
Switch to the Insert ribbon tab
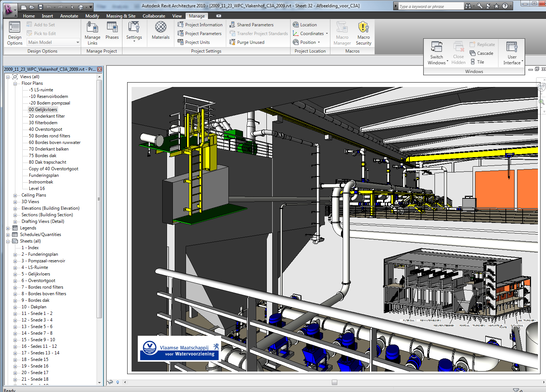48,16
